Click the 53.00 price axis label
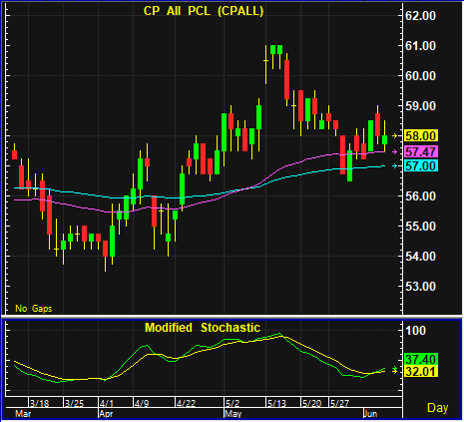Image resolution: width=464 pixels, height=422 pixels. click(420, 286)
